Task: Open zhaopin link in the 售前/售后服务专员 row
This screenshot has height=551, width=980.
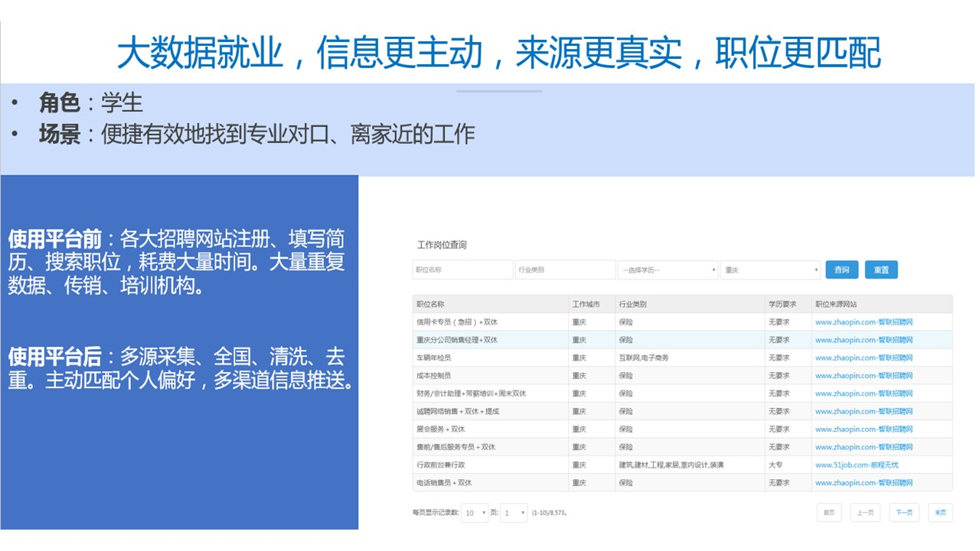Action: click(x=864, y=447)
